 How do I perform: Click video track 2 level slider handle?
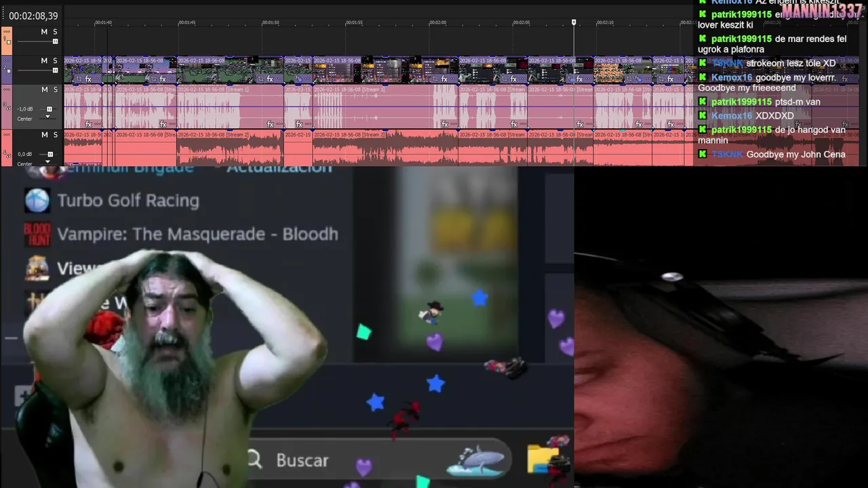(x=55, y=70)
